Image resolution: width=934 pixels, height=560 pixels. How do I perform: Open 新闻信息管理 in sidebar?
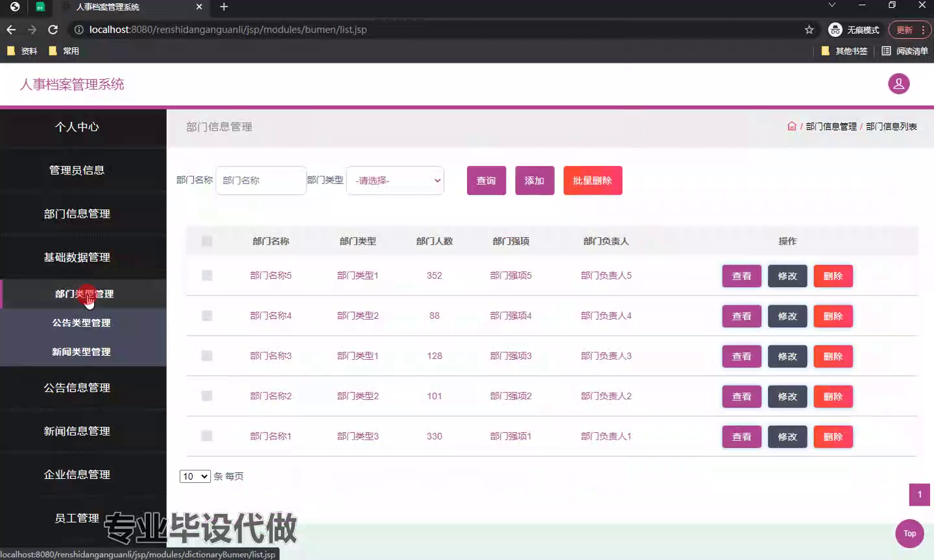(x=77, y=431)
